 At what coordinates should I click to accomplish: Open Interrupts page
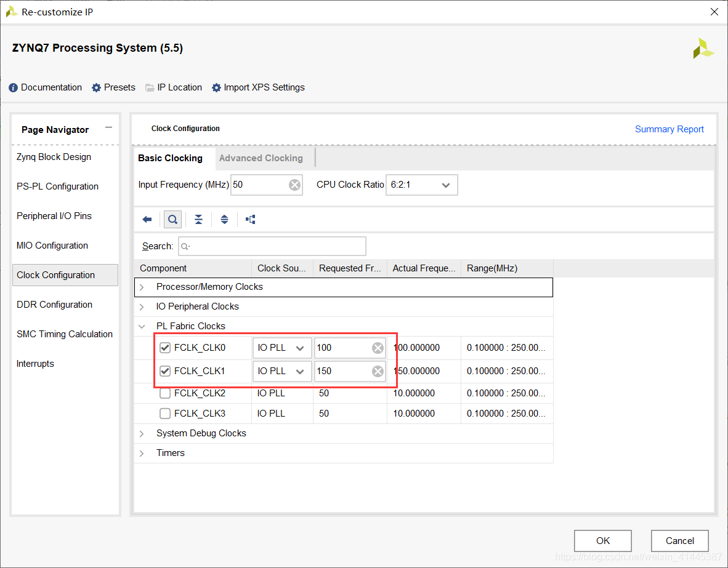pos(35,364)
